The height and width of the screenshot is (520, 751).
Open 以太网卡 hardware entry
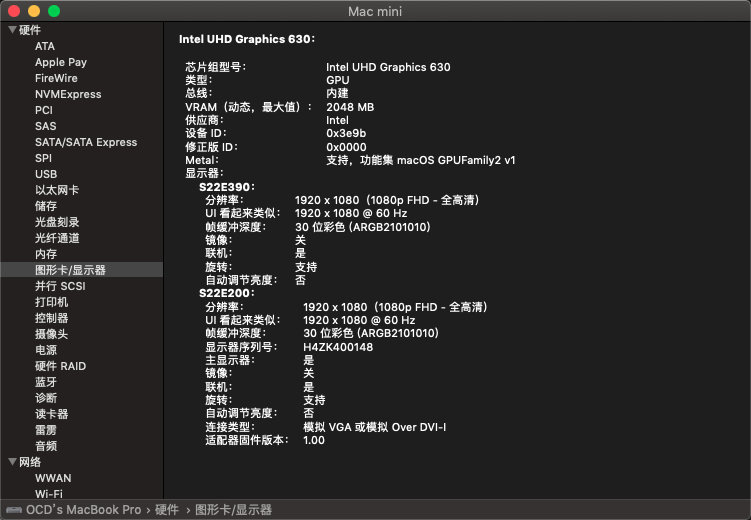tap(57, 190)
